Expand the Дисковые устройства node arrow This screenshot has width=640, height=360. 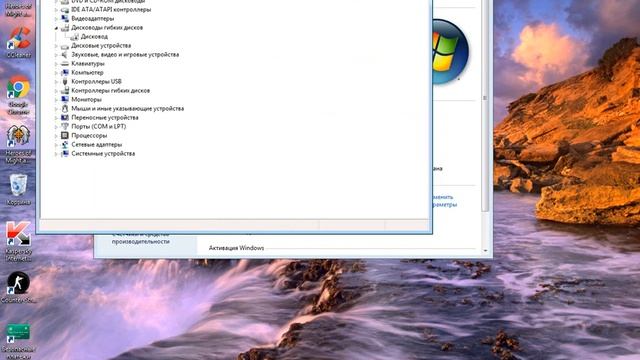[x=56, y=46]
